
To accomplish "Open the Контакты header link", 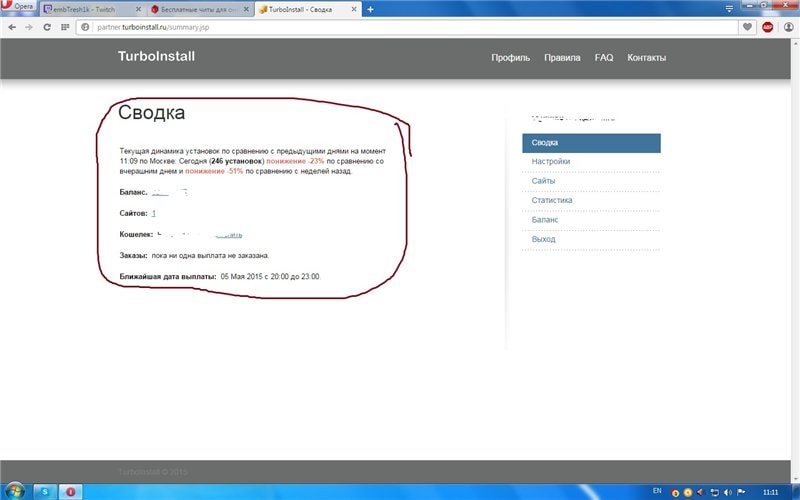I will [646, 58].
